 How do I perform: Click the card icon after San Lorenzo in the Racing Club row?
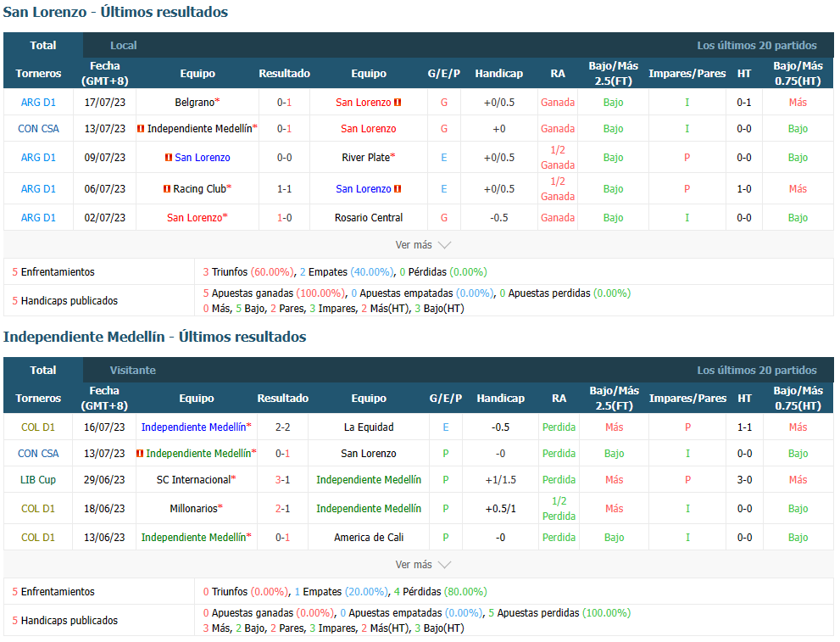pos(398,188)
